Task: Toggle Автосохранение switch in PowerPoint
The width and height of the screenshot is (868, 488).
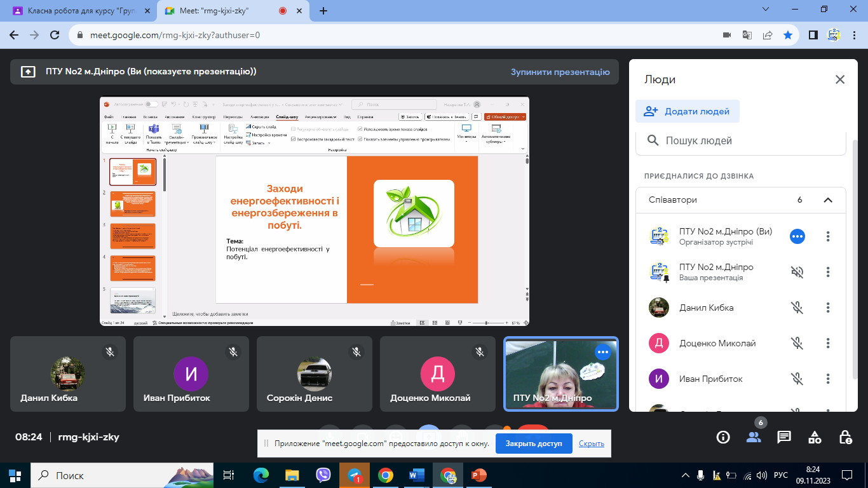Action: [x=151, y=104]
